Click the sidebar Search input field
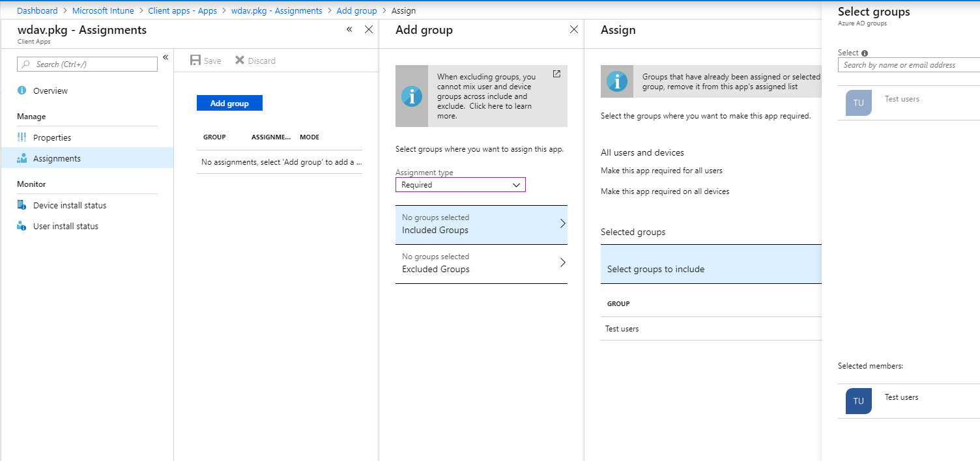 click(87, 64)
